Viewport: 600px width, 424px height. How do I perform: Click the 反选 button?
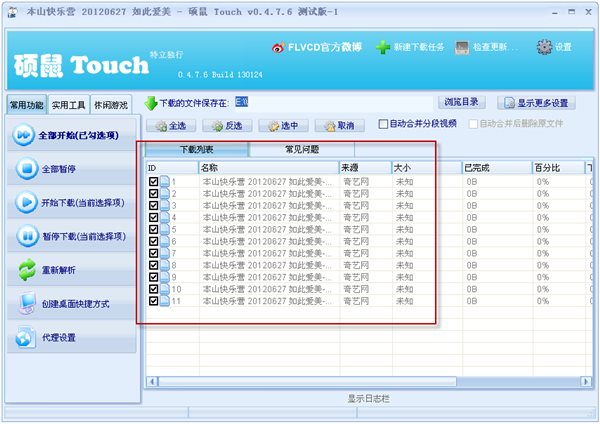coord(227,126)
